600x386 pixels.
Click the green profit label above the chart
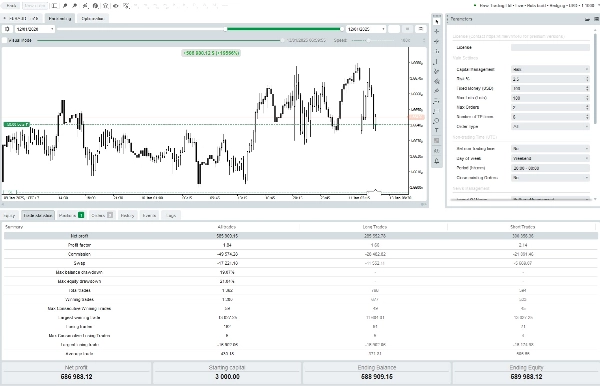tap(211, 53)
